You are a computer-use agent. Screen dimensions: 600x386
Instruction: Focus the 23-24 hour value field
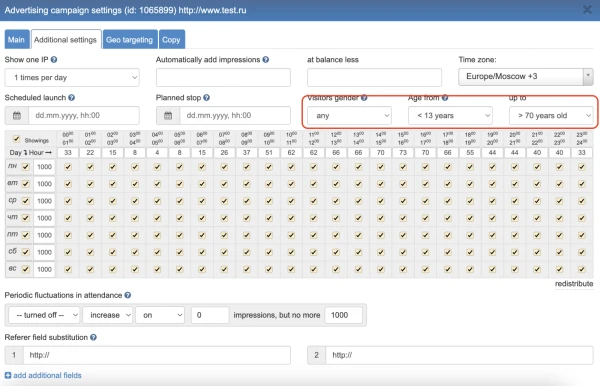tap(582, 153)
